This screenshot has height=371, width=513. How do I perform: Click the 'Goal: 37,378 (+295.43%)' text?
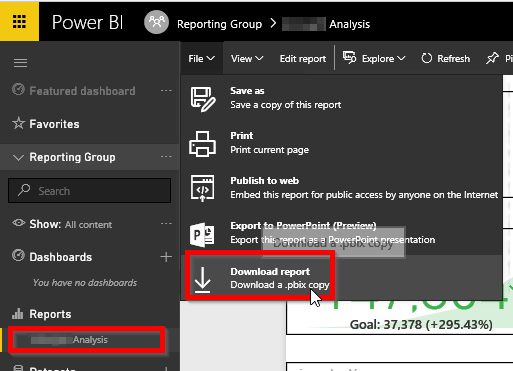[421, 324]
